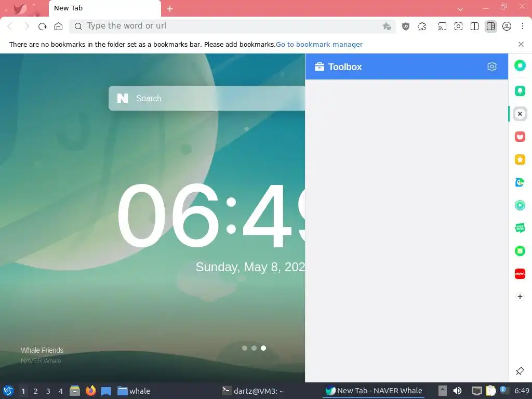This screenshot has height=399, width=532.
Task: Open the taskbar clock showing 6:49
Action: click(x=522, y=391)
